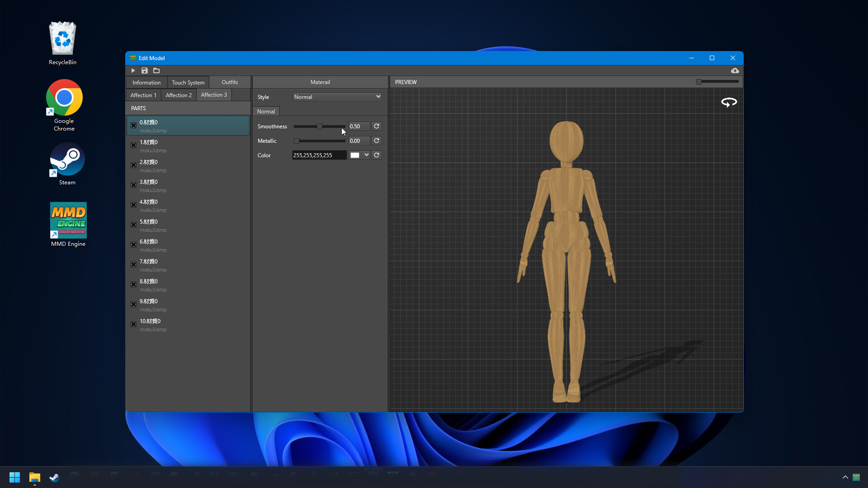Screen dimensions: 868x488
Task: Click the Play/run icon in the toolbar
Action: pos(133,70)
